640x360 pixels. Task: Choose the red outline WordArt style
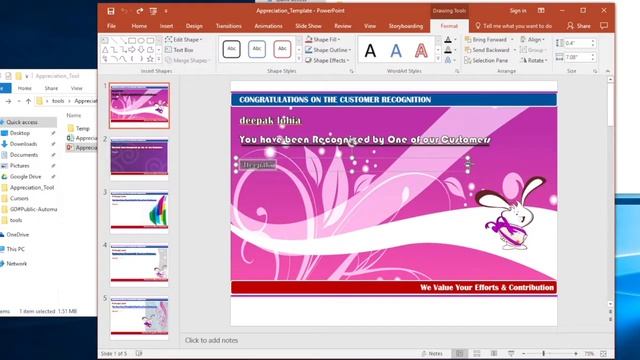point(421,51)
